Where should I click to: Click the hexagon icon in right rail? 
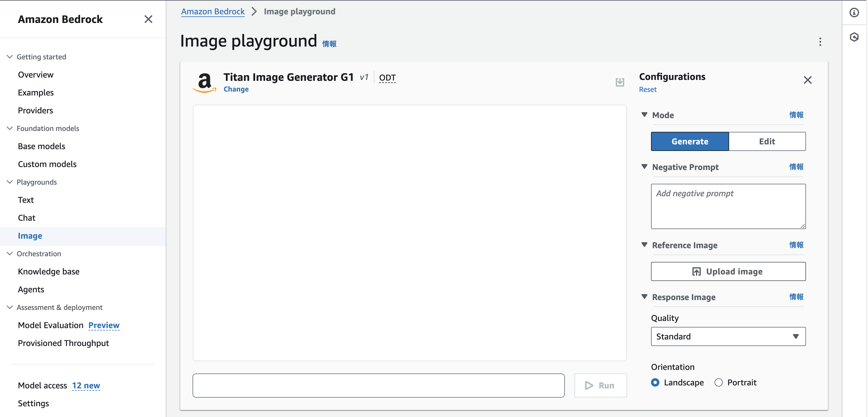click(854, 37)
